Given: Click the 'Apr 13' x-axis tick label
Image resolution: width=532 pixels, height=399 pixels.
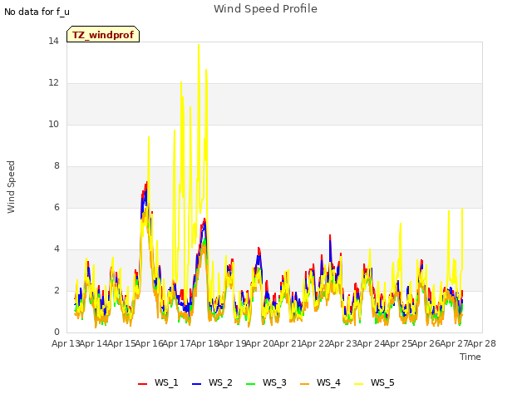Looking at the screenshot, I should tap(66, 343).
